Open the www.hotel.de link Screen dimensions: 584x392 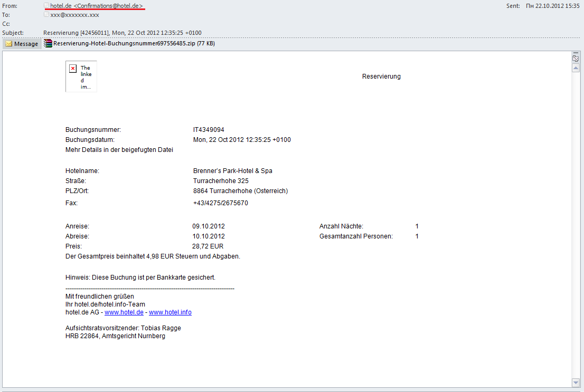[x=124, y=312]
